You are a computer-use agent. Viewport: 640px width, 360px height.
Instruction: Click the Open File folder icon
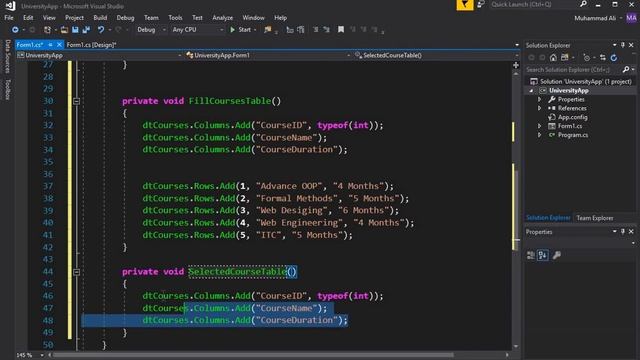(x=64, y=30)
